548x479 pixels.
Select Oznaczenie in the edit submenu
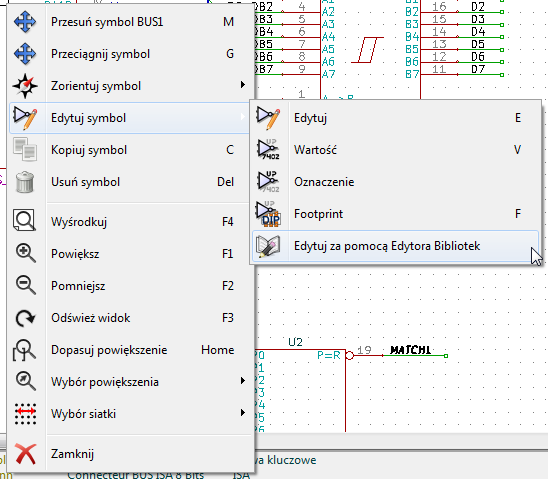395,182
